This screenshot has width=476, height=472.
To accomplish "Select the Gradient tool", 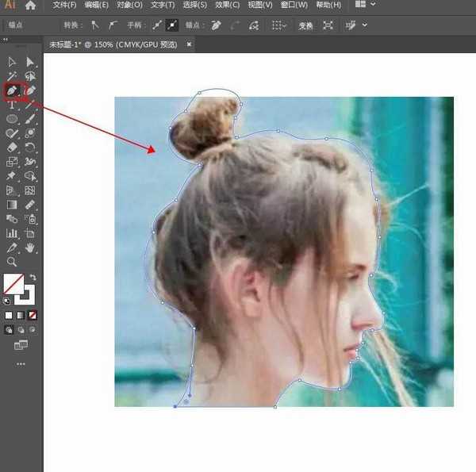I will (12, 205).
